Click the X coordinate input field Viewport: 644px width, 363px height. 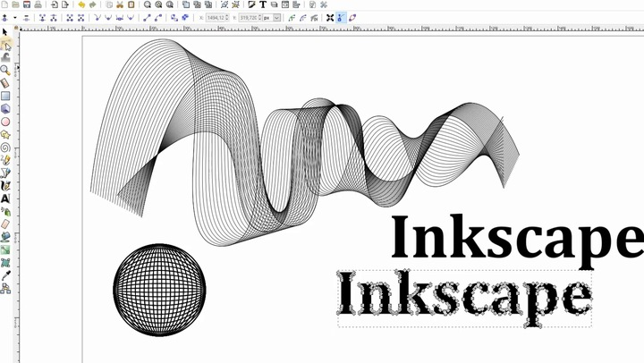[217, 18]
